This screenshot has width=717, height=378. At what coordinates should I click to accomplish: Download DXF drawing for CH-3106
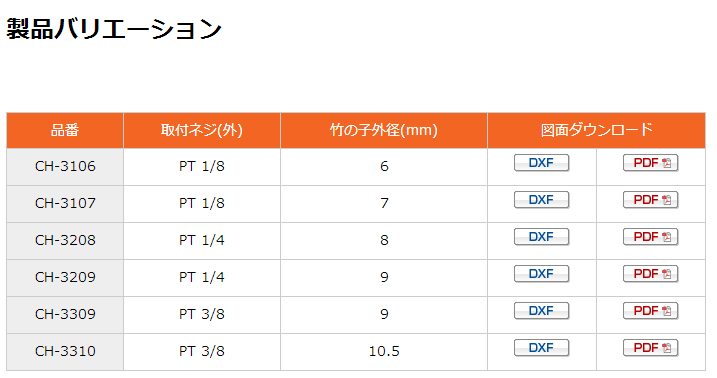pos(541,163)
